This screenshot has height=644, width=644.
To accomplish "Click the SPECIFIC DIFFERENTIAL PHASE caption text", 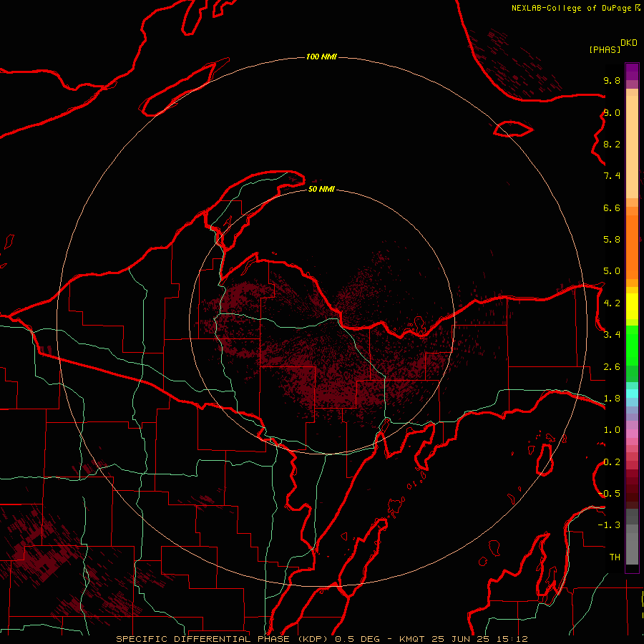I will [x=203, y=639].
